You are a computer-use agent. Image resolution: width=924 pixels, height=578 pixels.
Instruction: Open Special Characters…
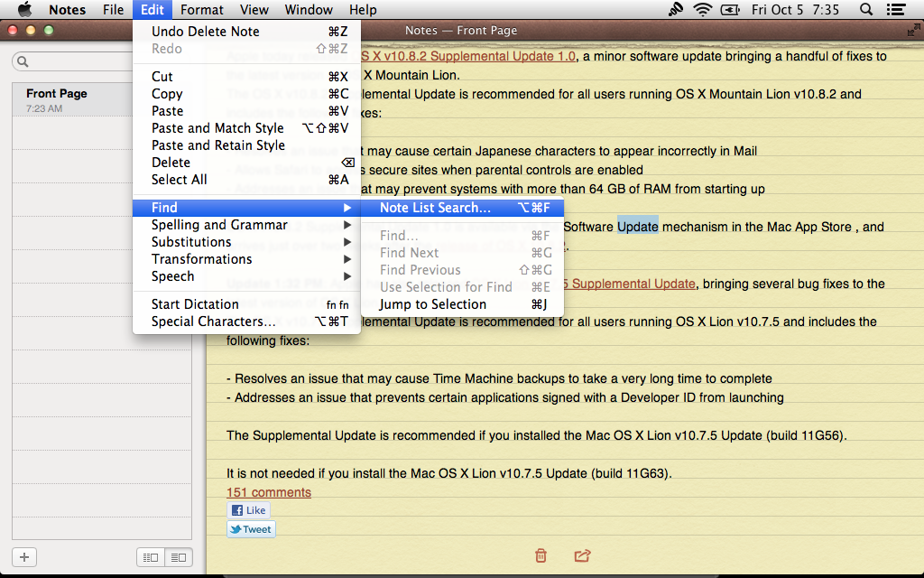pyautogui.click(x=246, y=322)
